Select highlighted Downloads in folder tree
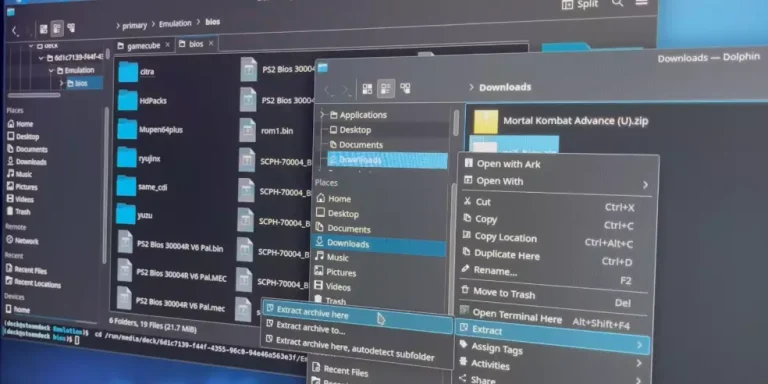Screen dimensions: 768x384 pos(387,160)
